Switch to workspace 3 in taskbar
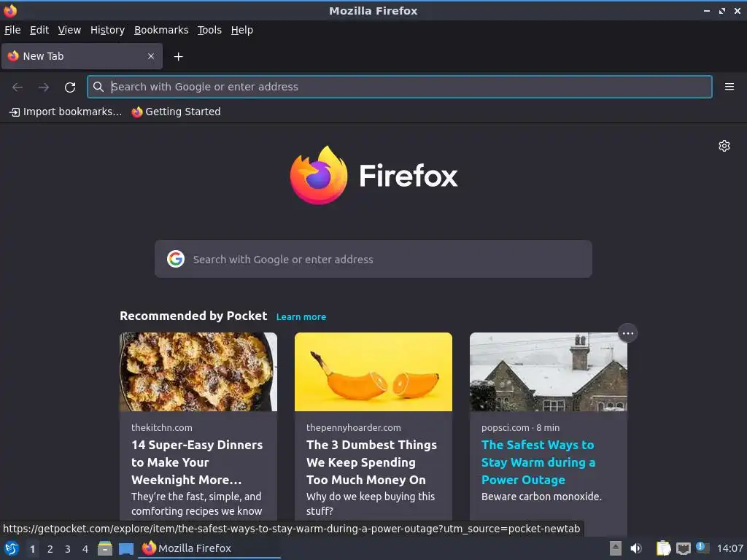Screen dimensions: 747x560 click(x=68, y=549)
